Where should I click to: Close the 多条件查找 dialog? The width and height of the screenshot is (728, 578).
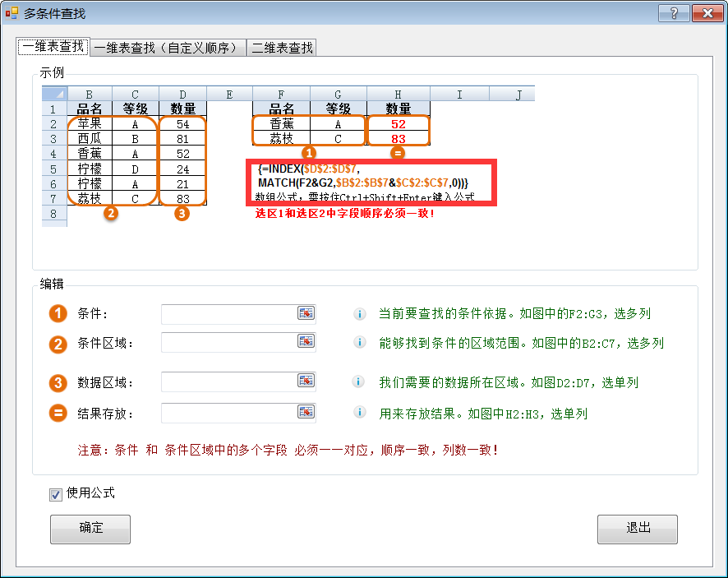707,13
